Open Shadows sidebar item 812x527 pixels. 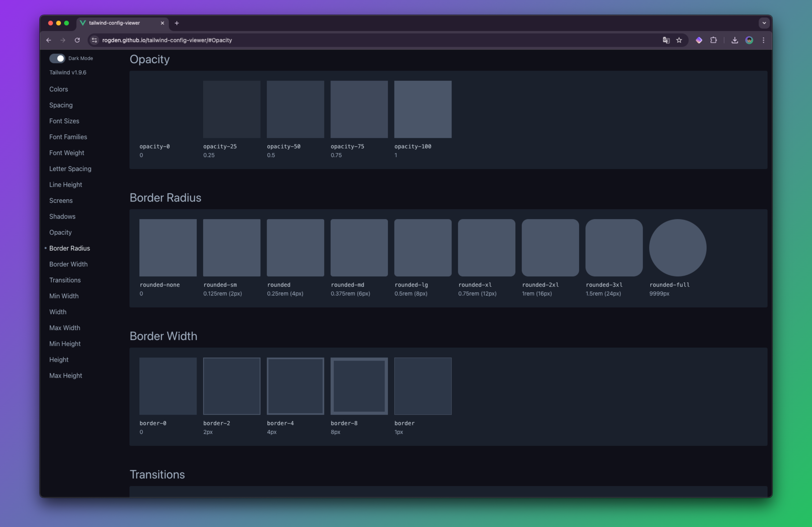62,217
